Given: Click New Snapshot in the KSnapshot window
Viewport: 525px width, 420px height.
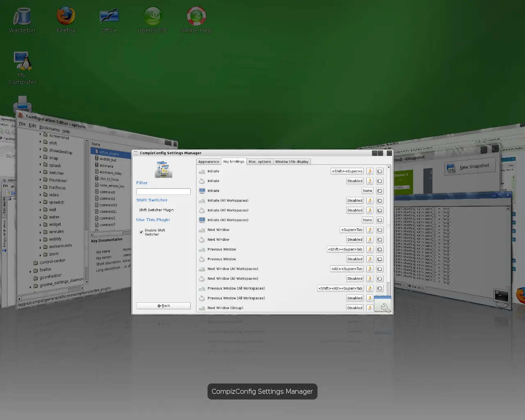Looking at the screenshot, I should pos(470,167).
